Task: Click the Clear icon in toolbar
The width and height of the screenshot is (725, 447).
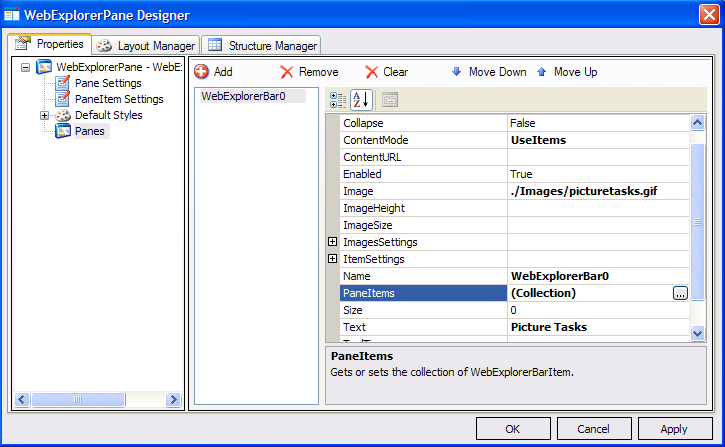Action: pyautogui.click(x=372, y=72)
